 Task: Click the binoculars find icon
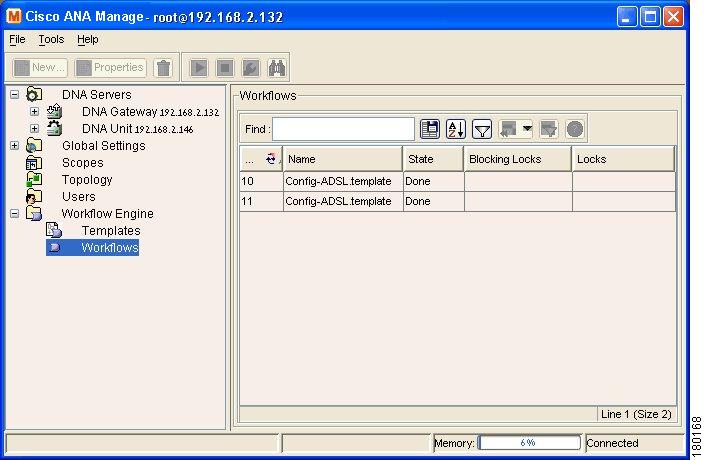tap(277, 68)
